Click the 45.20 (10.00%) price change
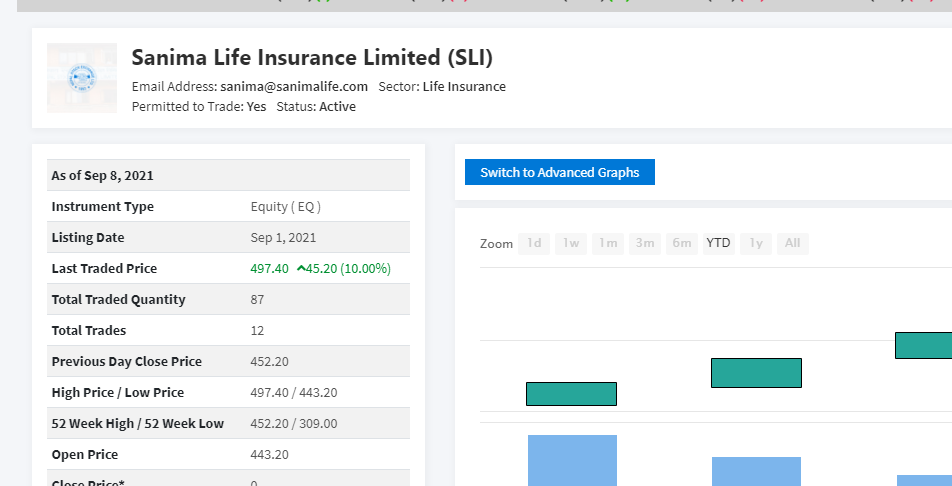This screenshot has width=952, height=486. click(x=348, y=269)
